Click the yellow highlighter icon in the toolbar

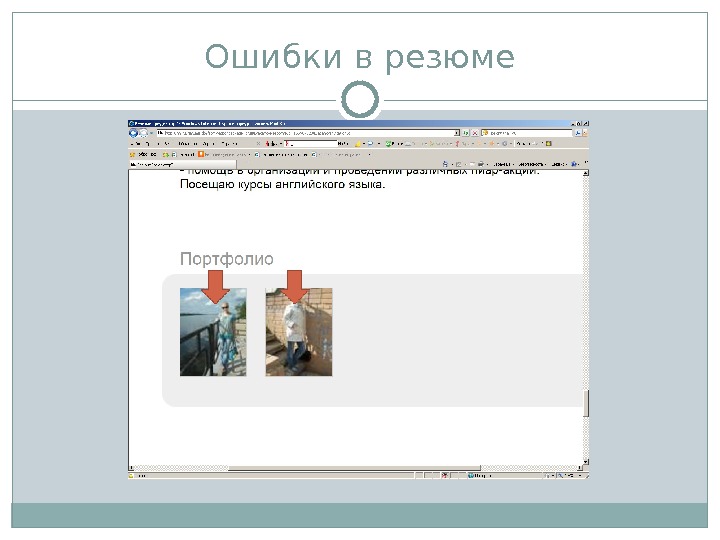[x=359, y=144]
